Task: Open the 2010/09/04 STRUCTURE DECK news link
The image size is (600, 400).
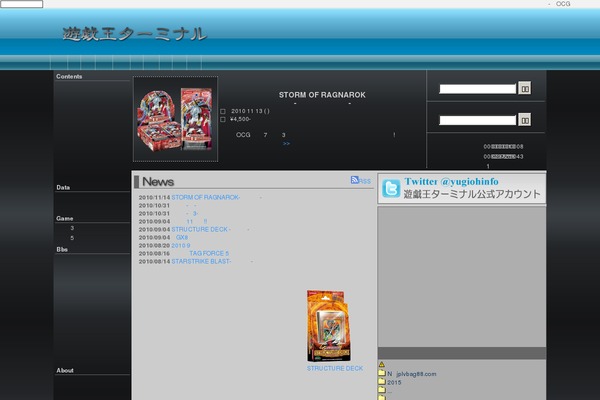Action: coord(201,229)
